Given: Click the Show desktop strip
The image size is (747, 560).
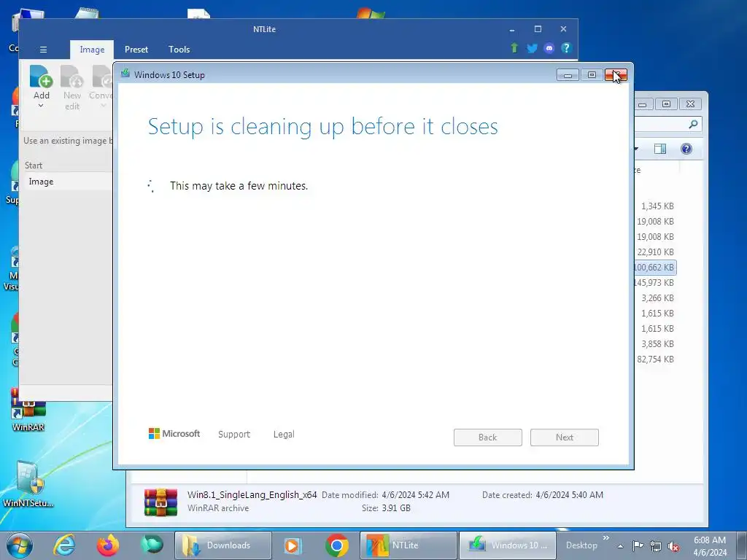Looking at the screenshot, I should [742, 545].
